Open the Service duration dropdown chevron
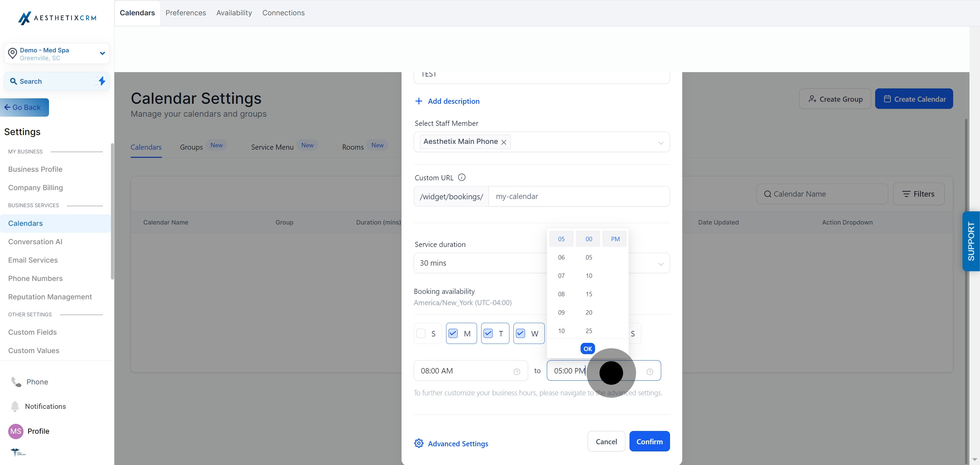 tap(661, 264)
